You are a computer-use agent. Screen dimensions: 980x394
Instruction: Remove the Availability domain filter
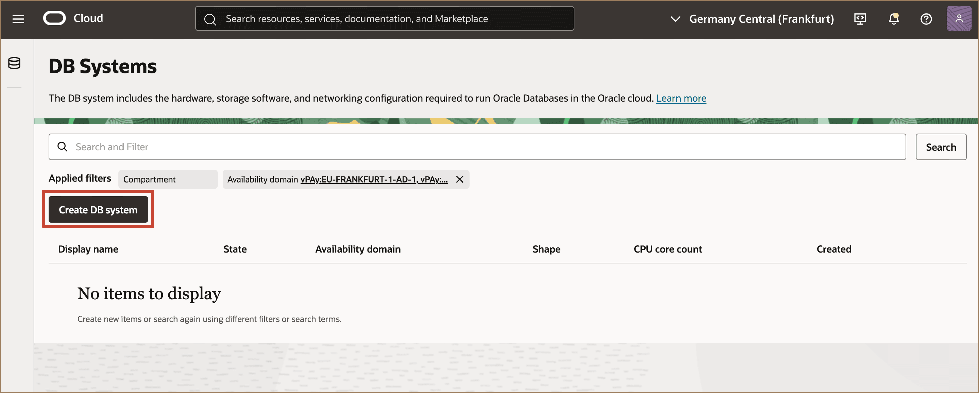click(459, 179)
